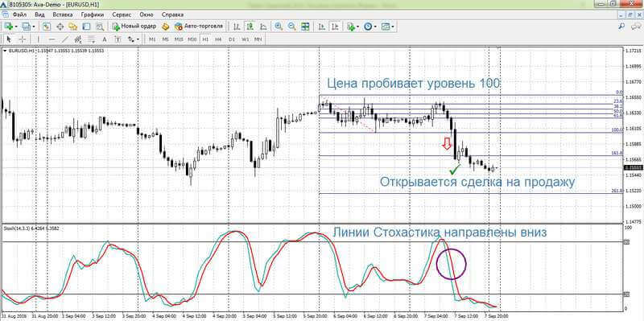Restore the inner chart window button
644x321 pixels.
(631, 14)
